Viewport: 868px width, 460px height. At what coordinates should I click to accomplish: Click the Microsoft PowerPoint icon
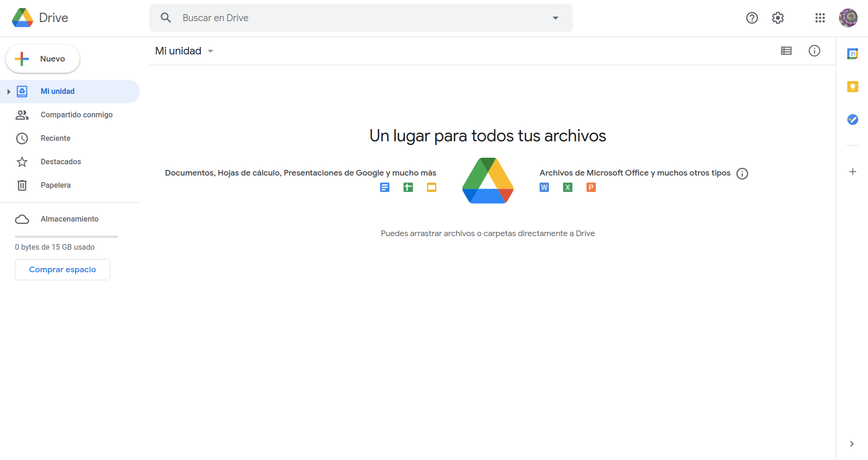pyautogui.click(x=591, y=188)
